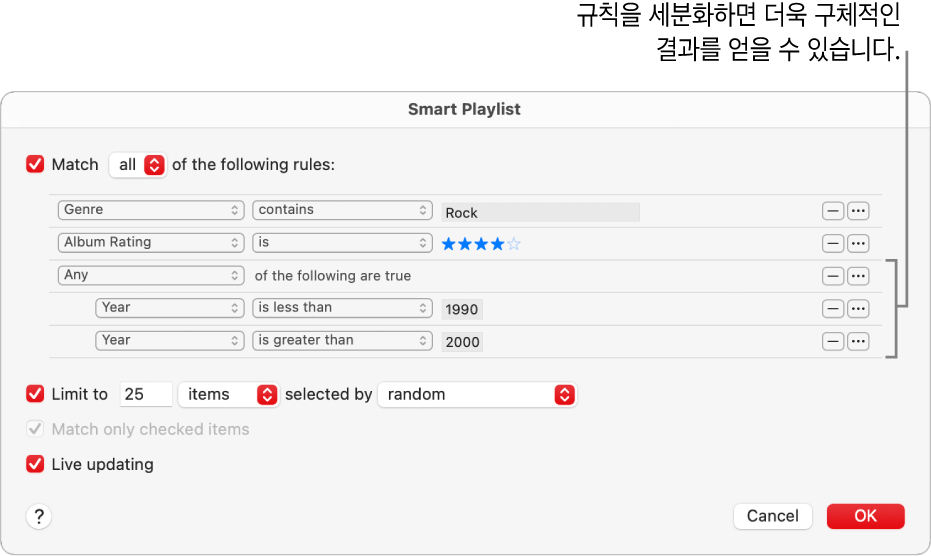Confirm the playlist with OK
The width and height of the screenshot is (931, 556).
865,516
